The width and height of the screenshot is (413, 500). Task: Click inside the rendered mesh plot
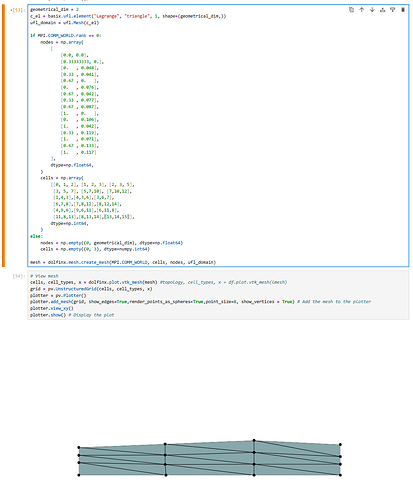click(x=209, y=458)
